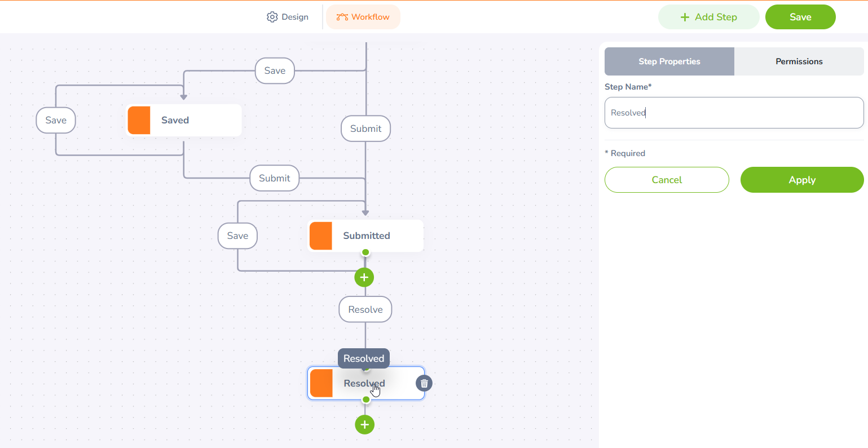Switch to the Workflow tab

[x=363, y=17]
